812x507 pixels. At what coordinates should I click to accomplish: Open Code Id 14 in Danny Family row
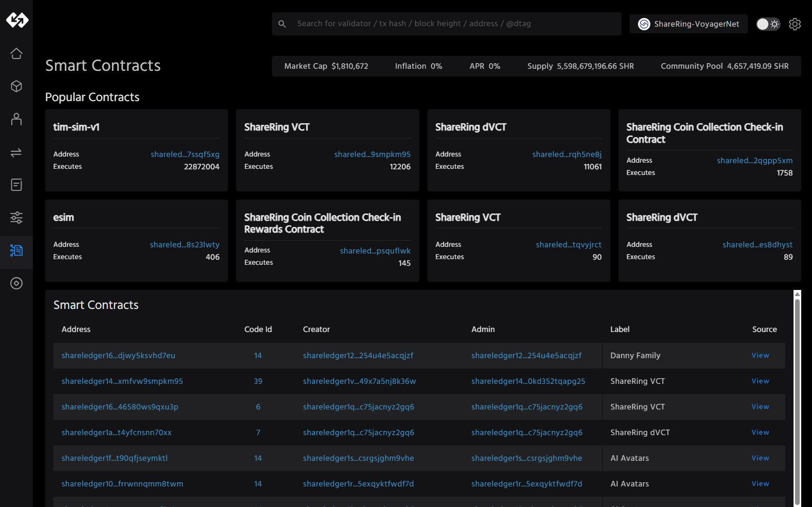(258, 356)
